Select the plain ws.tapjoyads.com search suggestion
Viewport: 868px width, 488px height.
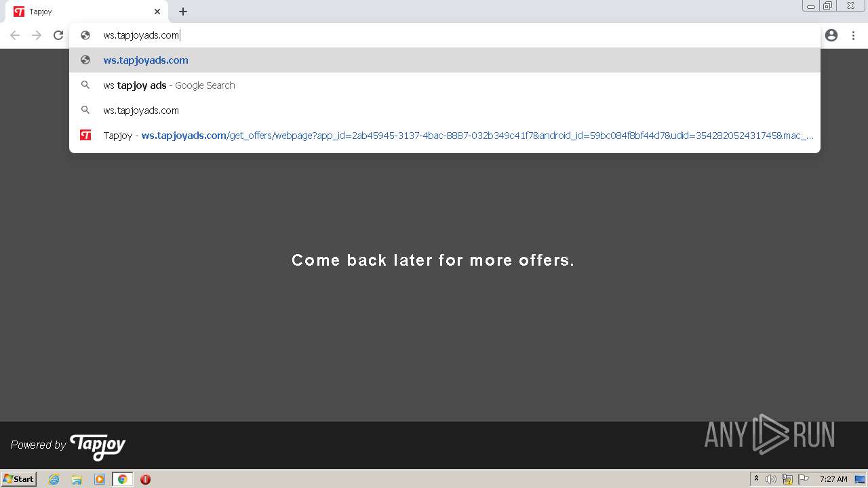click(x=445, y=110)
